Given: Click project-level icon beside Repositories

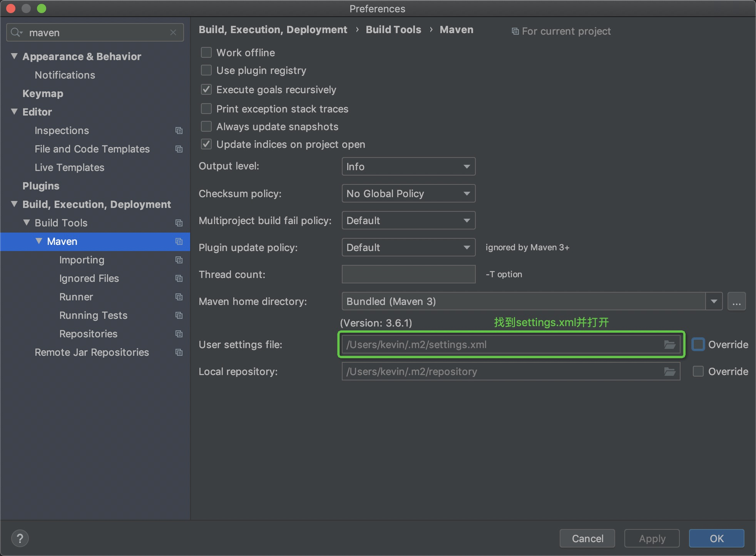Looking at the screenshot, I should (x=179, y=334).
